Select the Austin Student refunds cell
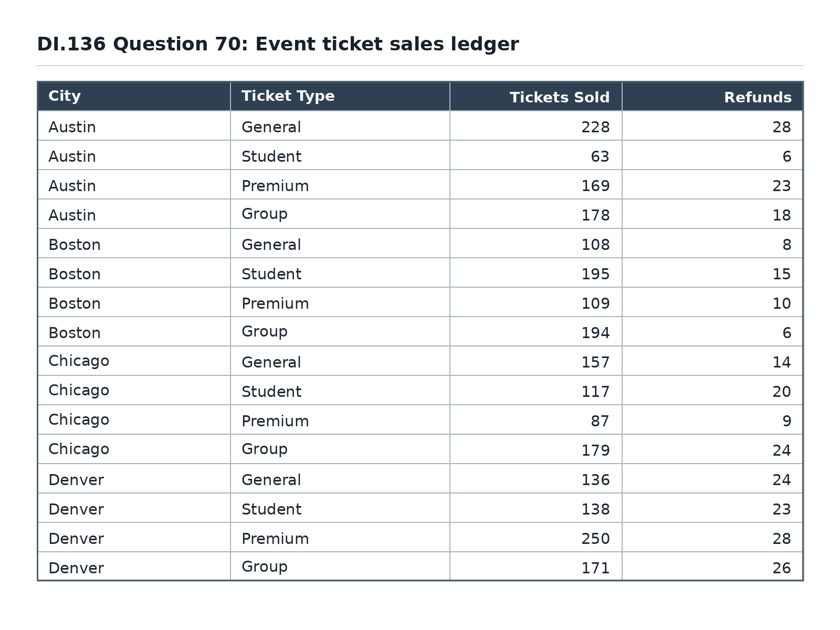This screenshot has width=840, height=630. (x=712, y=155)
